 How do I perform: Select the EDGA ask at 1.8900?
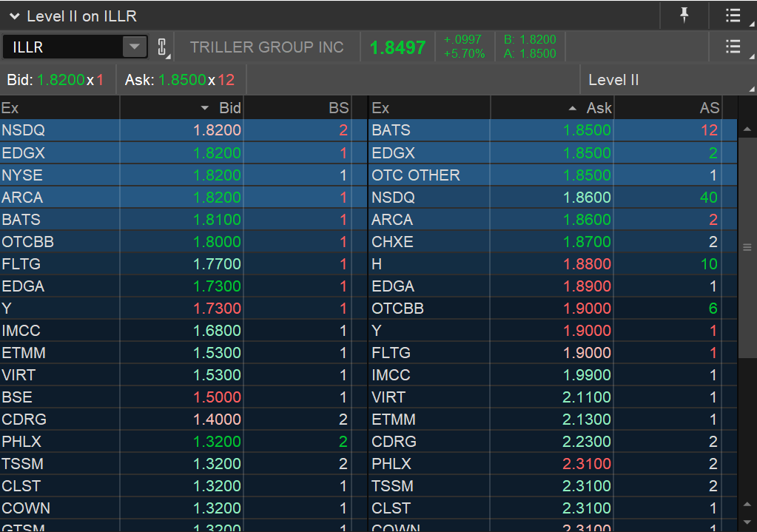click(x=553, y=286)
